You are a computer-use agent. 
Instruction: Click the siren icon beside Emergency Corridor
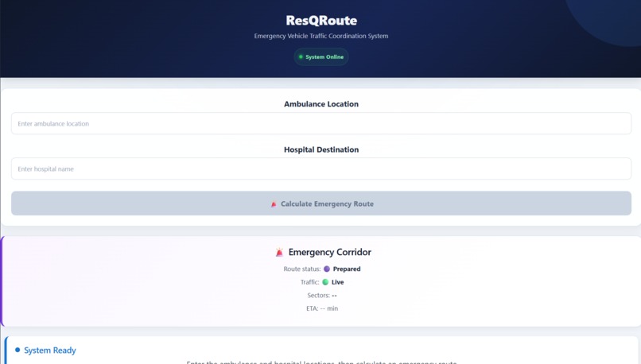[279, 253]
